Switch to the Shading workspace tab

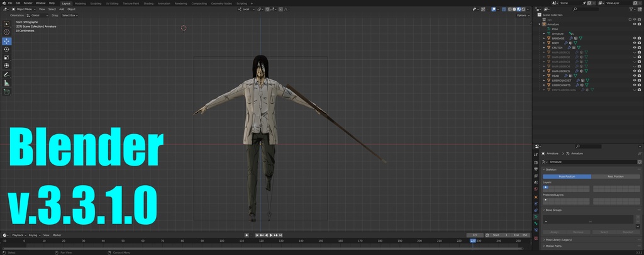click(148, 3)
